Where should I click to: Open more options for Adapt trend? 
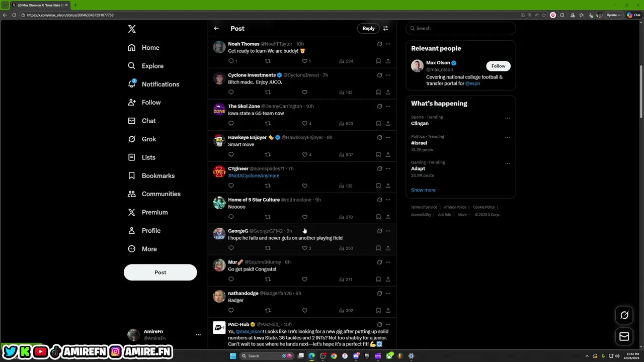coord(507,163)
